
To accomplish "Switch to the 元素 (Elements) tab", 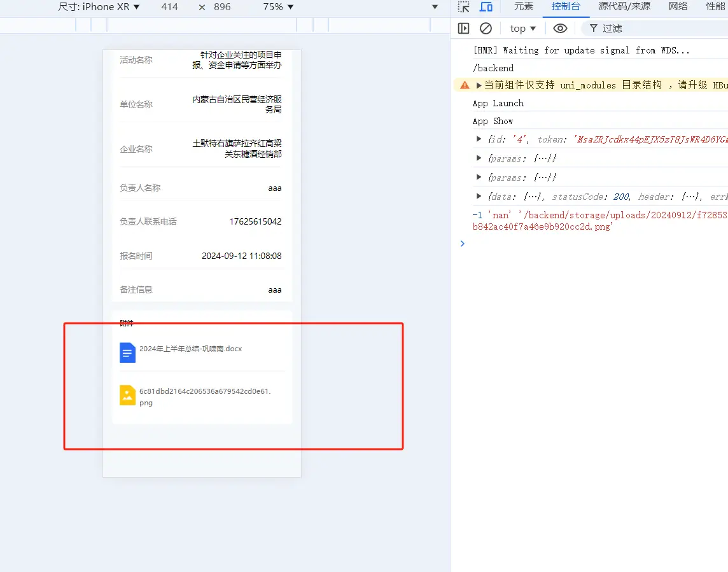I will (x=524, y=7).
